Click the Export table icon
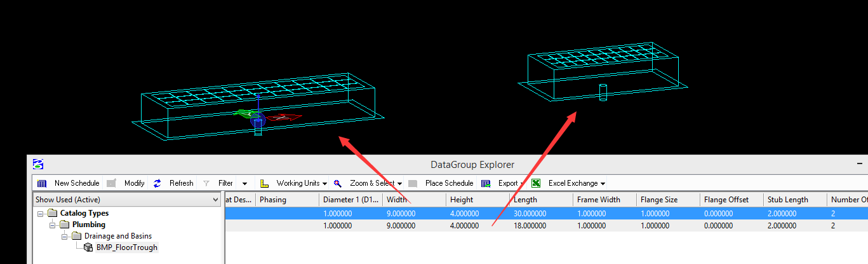This screenshot has height=264, width=868. tap(486, 183)
